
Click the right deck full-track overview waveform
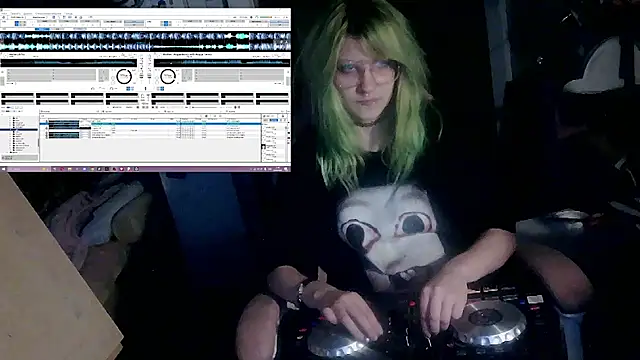tap(222, 63)
